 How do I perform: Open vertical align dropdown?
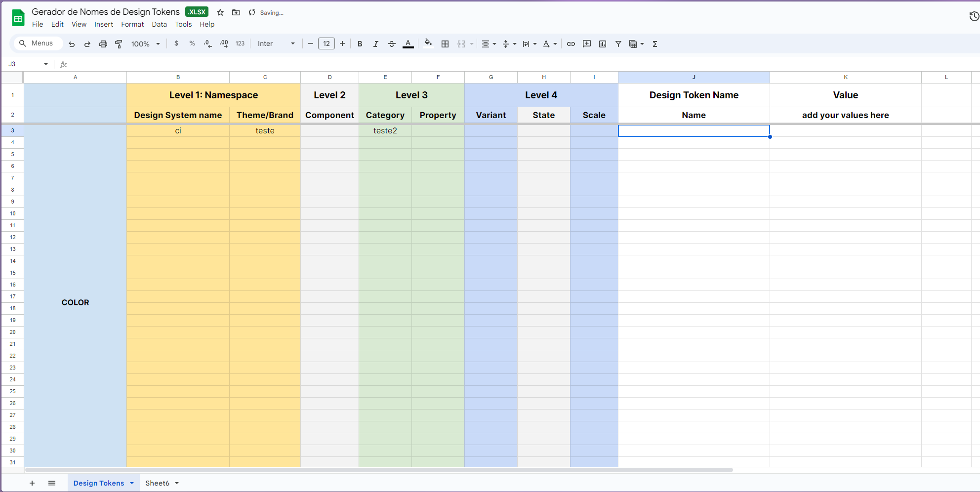509,44
